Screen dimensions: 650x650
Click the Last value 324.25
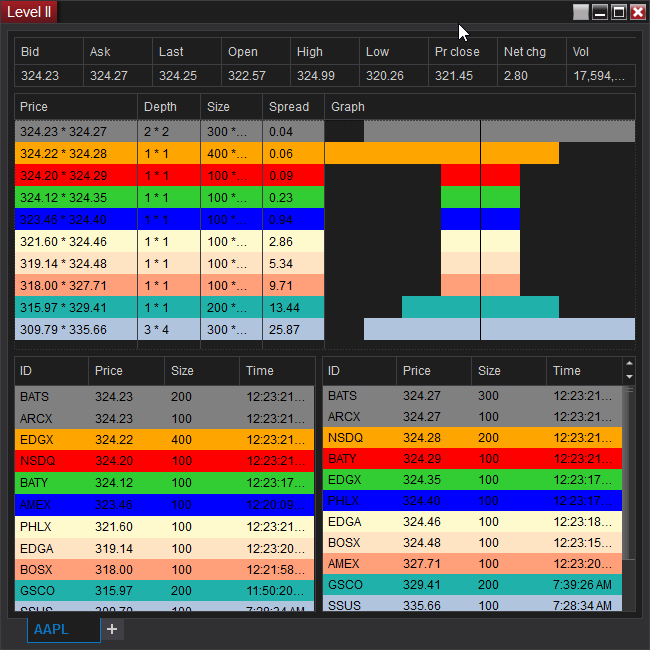click(x=187, y=75)
